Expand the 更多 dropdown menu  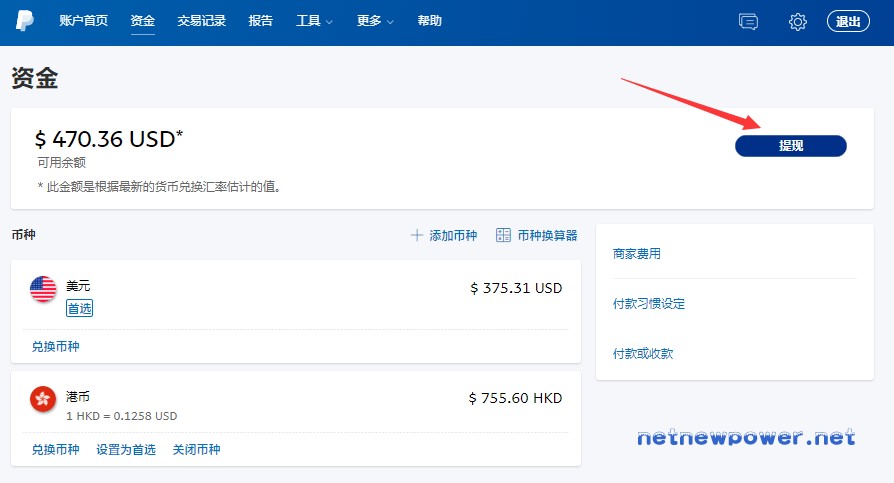(x=375, y=21)
